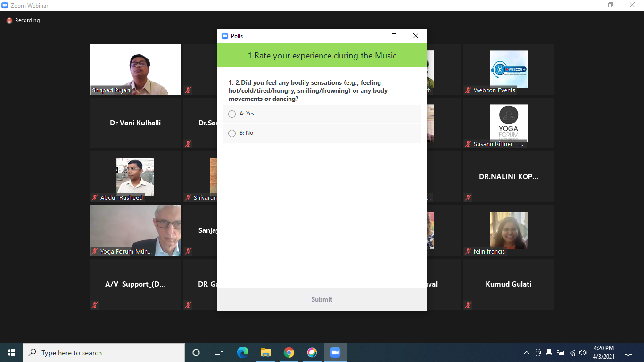Click the volume speaker tray icon

(x=583, y=353)
